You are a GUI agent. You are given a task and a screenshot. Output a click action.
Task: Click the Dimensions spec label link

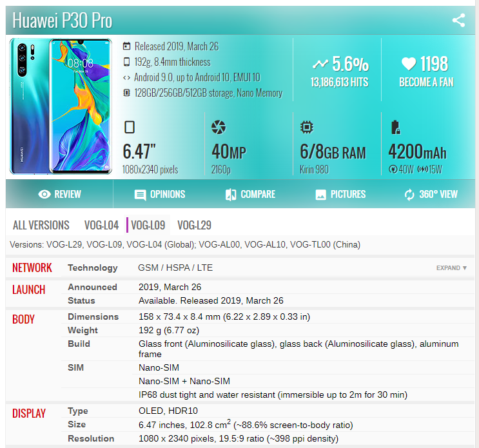[x=93, y=317]
